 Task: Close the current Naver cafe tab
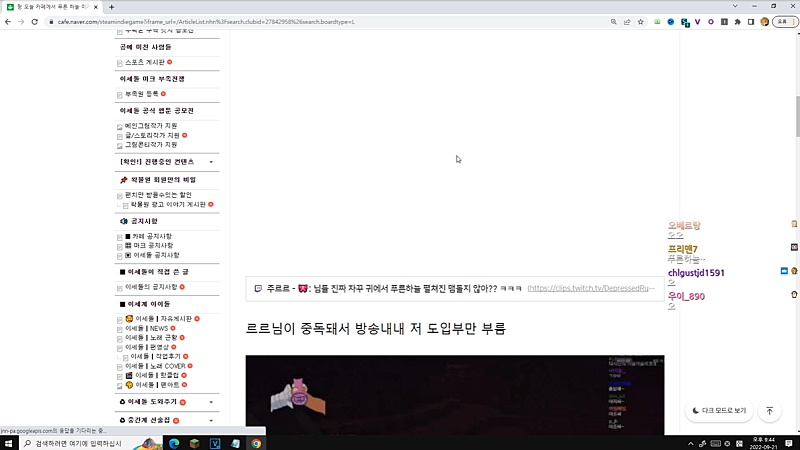coord(95,7)
